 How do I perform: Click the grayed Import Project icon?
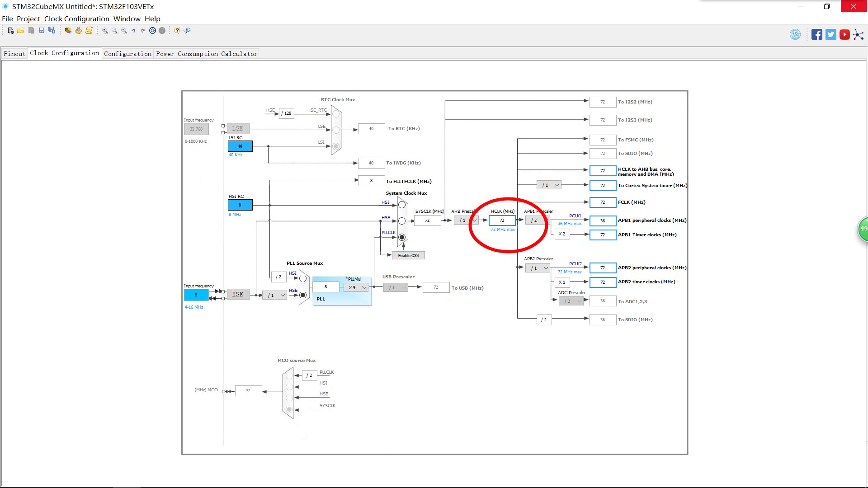coord(31,30)
